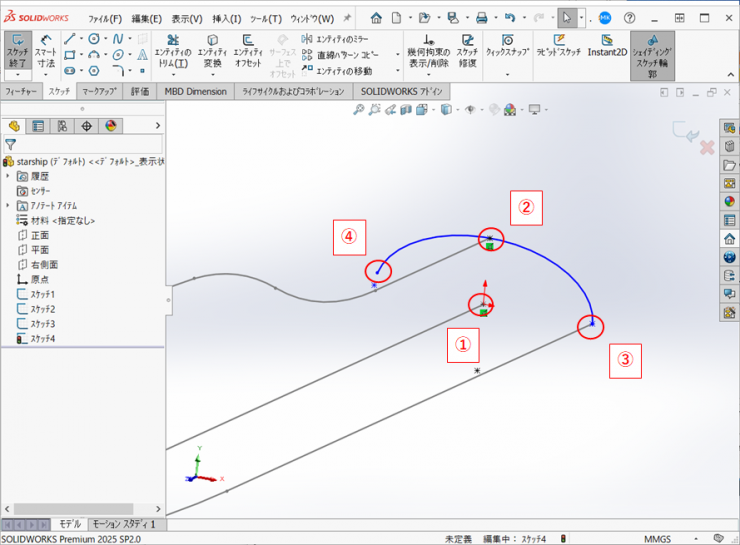The height and width of the screenshot is (545, 740).
Task: Open the Repair Sketch (スケッチ修復) tool
Action: [x=467, y=50]
